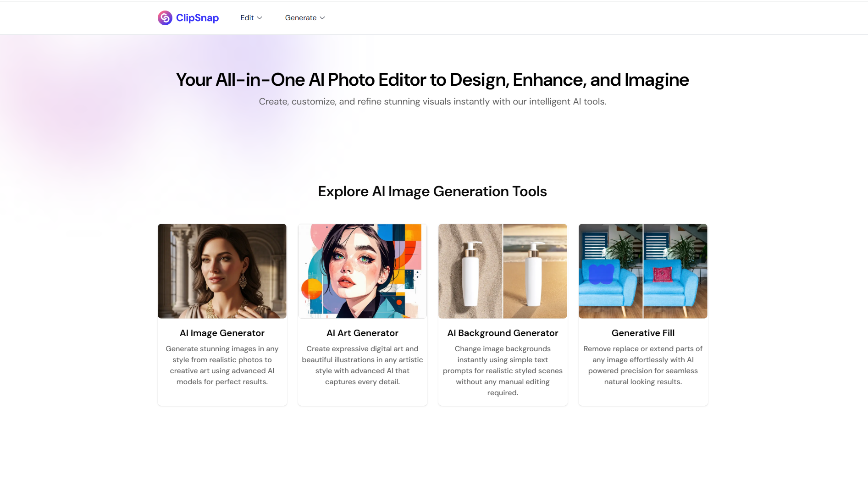Select the AI Image Generator card description

[x=222, y=365]
